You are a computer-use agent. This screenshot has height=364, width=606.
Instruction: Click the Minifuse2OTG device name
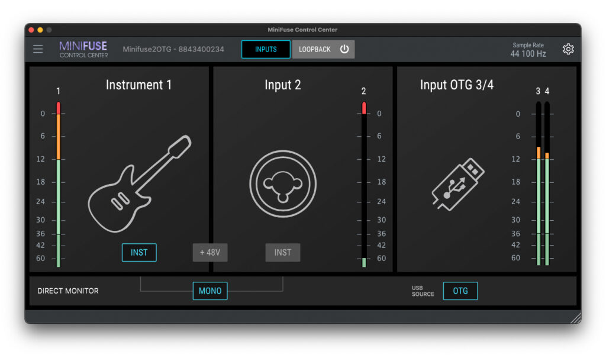(x=173, y=49)
